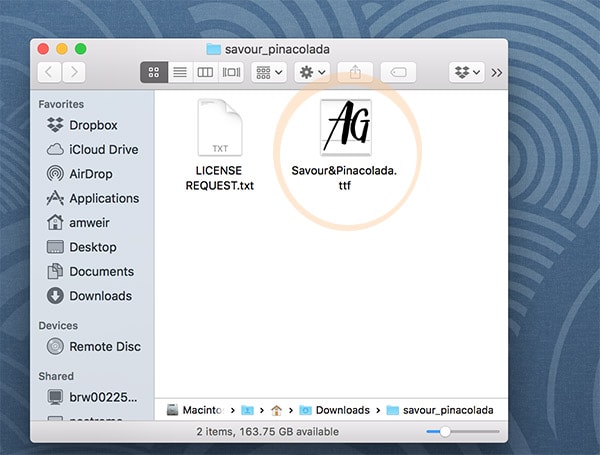Viewport: 600px width, 455px height.
Task: Open the Dropbox toolbar dropdown
Action: coord(467,72)
